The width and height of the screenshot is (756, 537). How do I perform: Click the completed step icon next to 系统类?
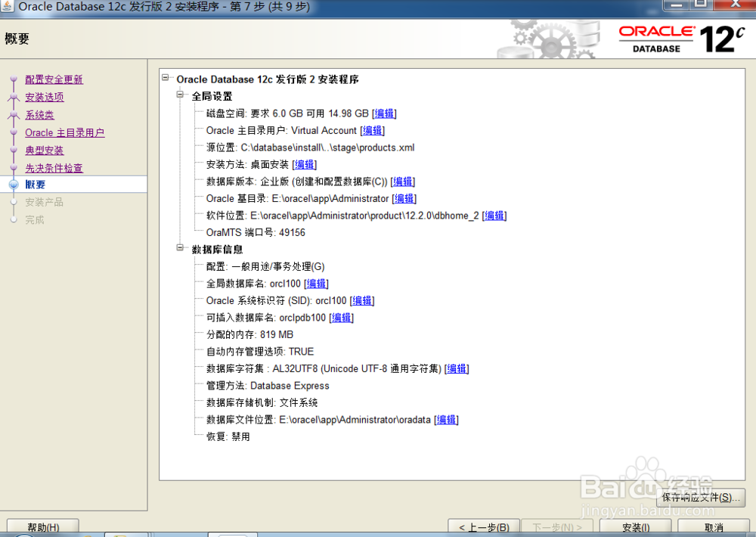[x=14, y=114]
